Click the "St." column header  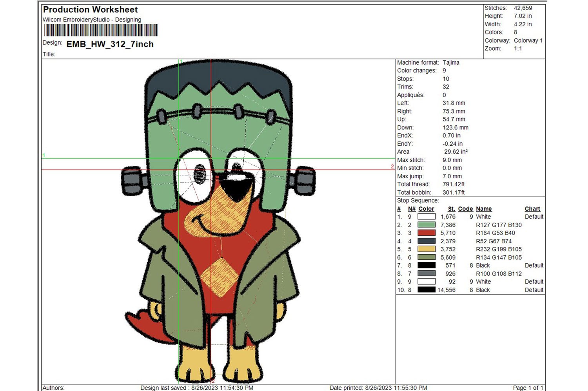[x=452, y=209]
